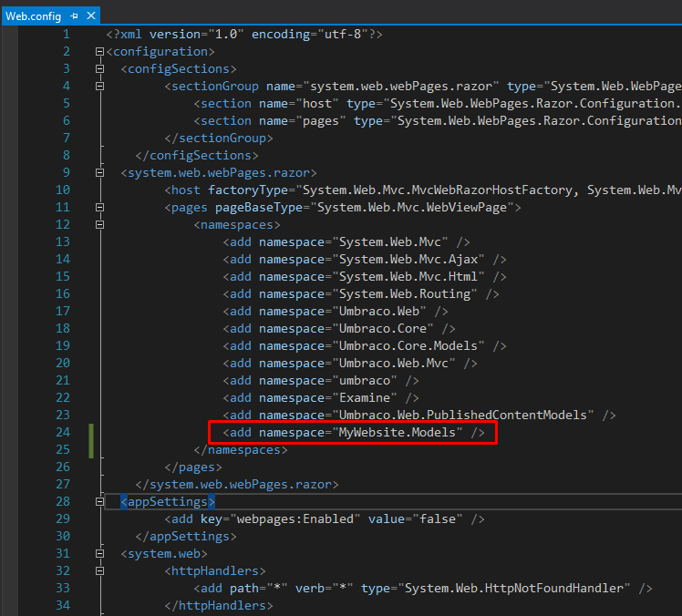Click the xml version "1.0" declaration
Viewport: 682px width, 616px height.
click(x=226, y=34)
